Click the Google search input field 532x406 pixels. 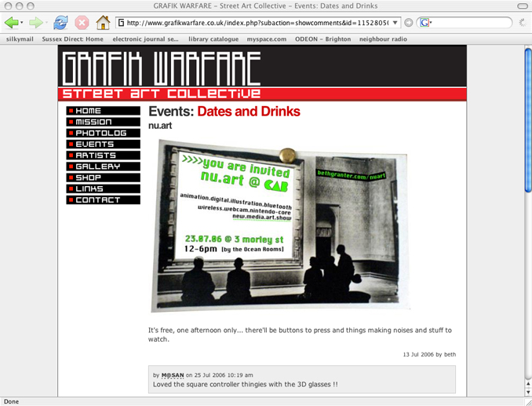pos(471,23)
